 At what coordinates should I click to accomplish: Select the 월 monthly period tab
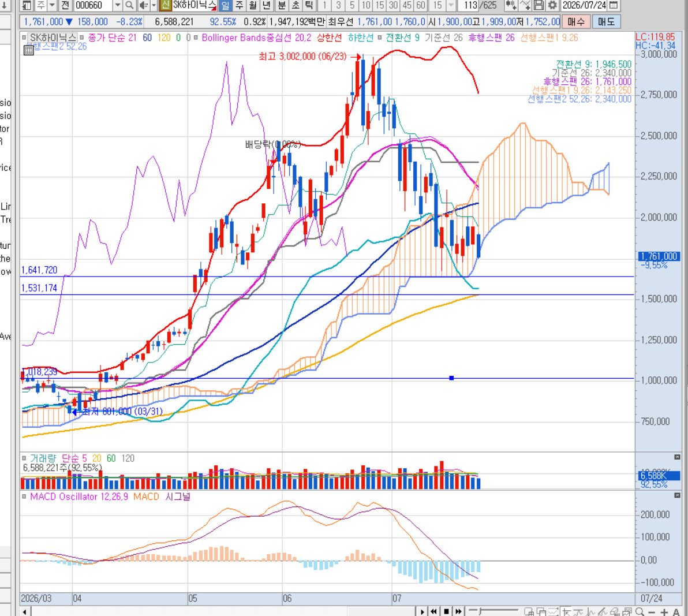coord(253,5)
